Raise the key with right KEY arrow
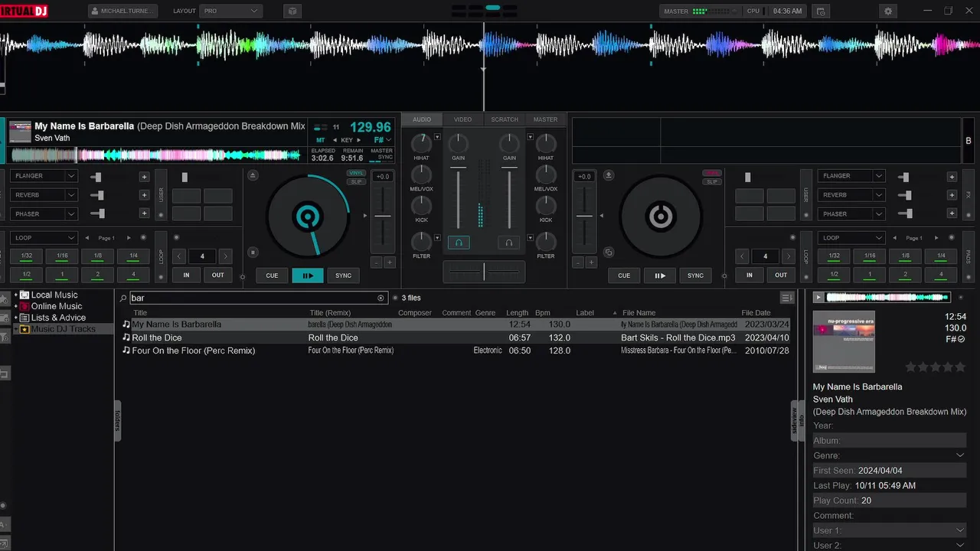This screenshot has width=980, height=551. click(359, 140)
